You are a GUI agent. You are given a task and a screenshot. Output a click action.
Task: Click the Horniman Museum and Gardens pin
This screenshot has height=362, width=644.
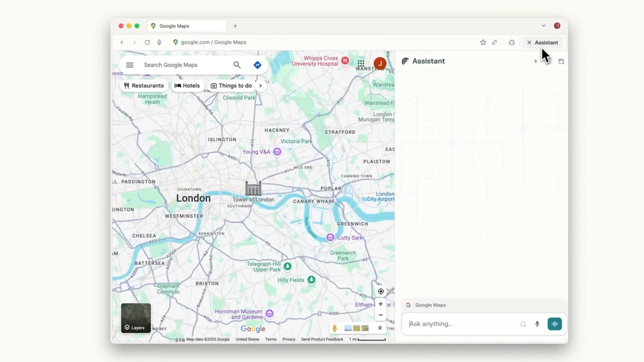[x=269, y=314]
